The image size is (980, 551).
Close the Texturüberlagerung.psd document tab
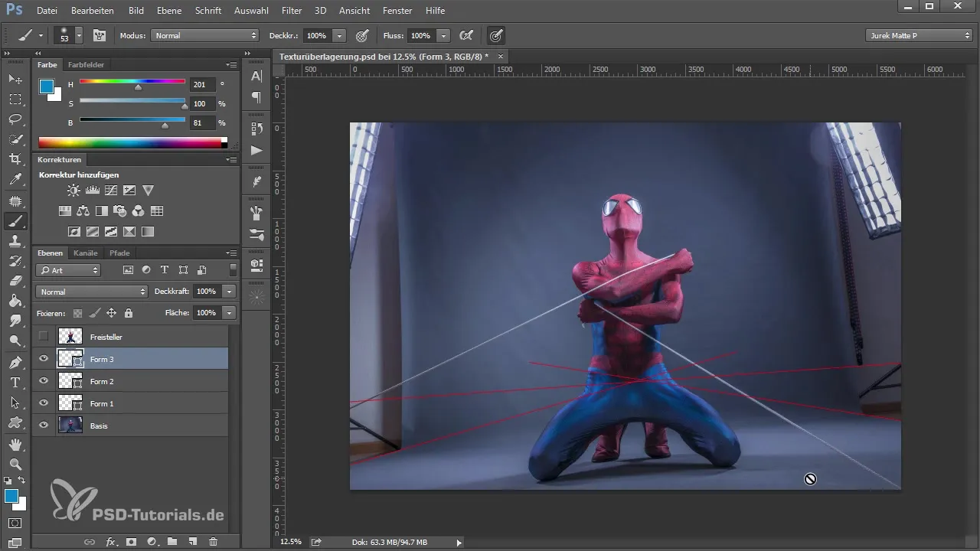501,57
